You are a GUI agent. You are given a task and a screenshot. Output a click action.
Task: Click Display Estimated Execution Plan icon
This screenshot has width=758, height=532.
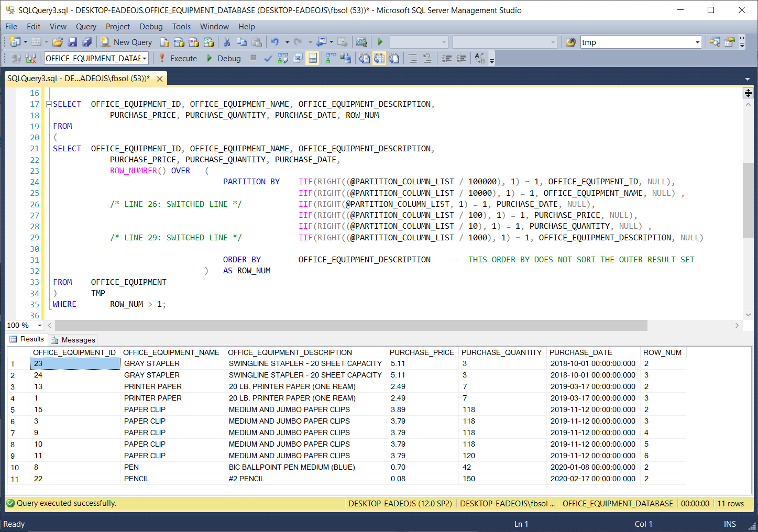(283, 59)
